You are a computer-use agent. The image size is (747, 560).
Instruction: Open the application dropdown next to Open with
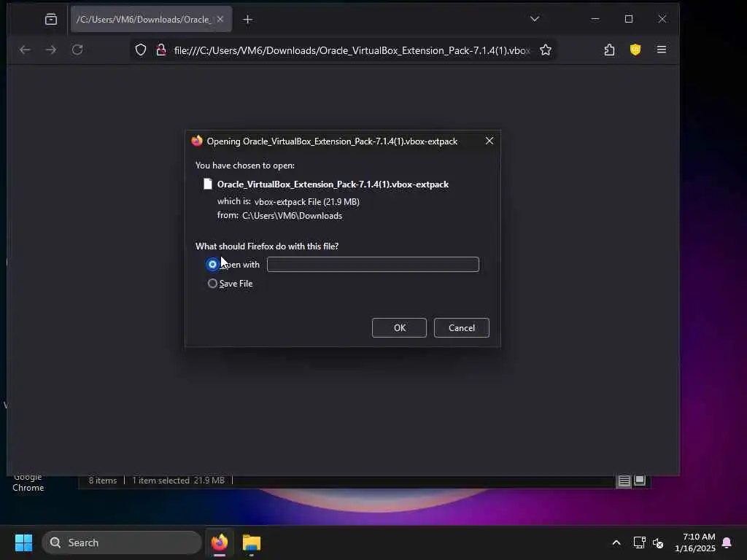[x=373, y=264]
